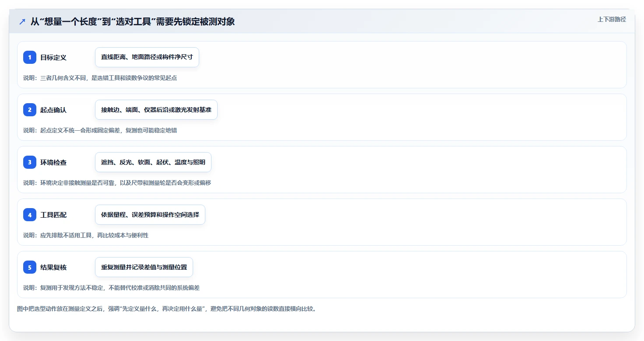Select step number 3 badge
The image size is (644, 341).
(30, 162)
